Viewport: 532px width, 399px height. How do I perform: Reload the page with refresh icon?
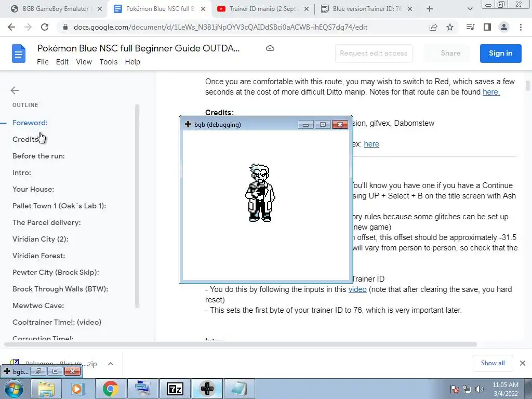coord(45,27)
